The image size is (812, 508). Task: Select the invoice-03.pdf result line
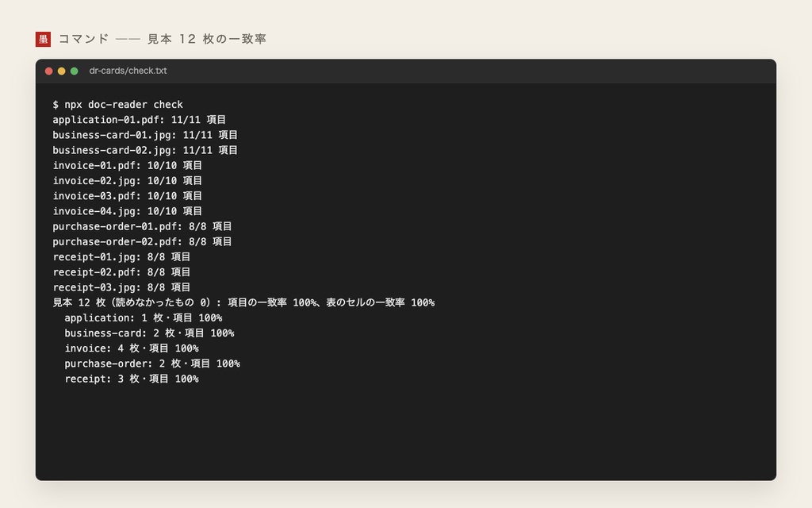(x=128, y=196)
